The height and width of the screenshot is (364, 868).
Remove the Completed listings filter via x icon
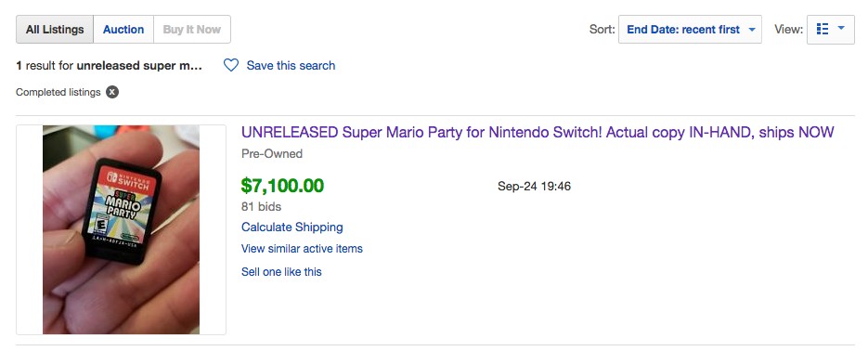point(112,92)
